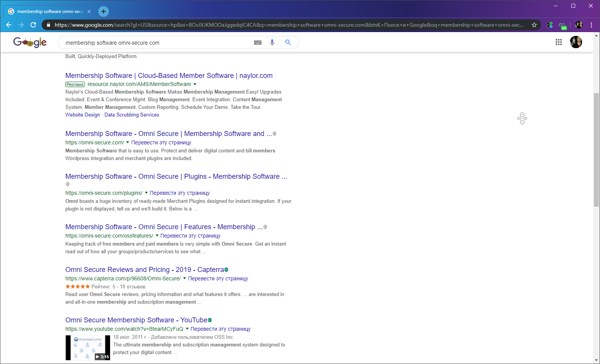Click the browser address bar URL

point(289,25)
